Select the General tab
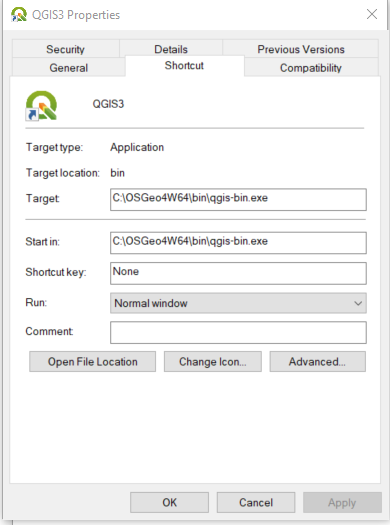The image size is (390, 525). 69,68
